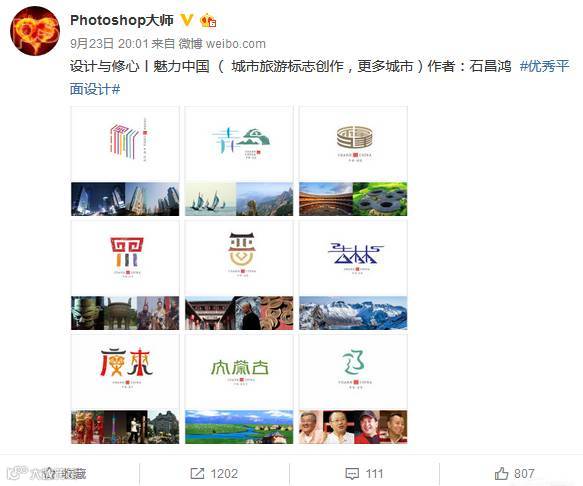Open the 广东 lion dance thumbnail
The image size is (583, 486).
(125, 389)
